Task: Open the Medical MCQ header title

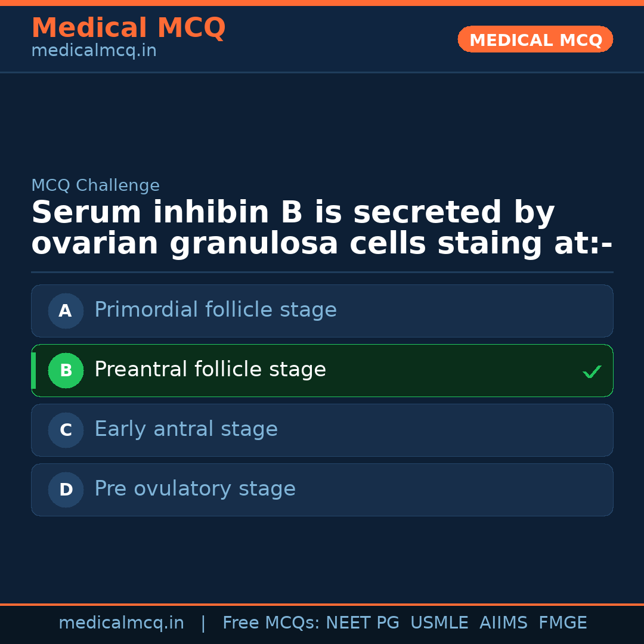Action: [128, 27]
